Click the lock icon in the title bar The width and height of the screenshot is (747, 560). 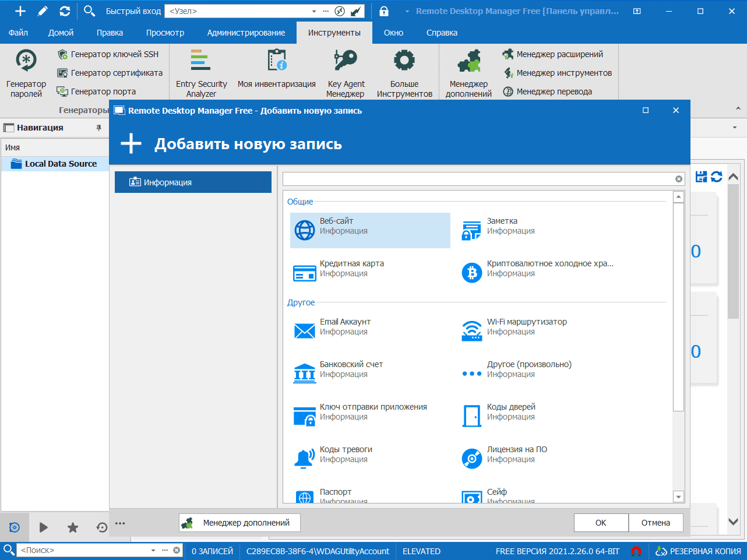(384, 11)
